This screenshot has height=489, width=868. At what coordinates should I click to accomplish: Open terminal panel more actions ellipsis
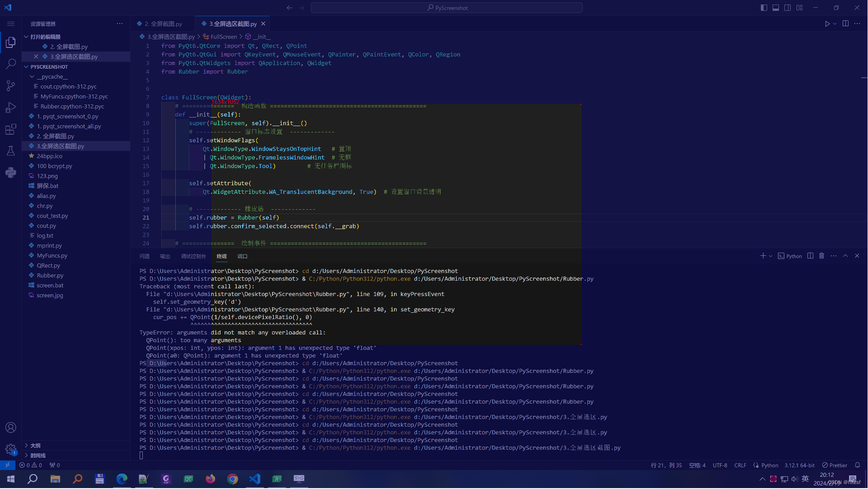[834, 256]
